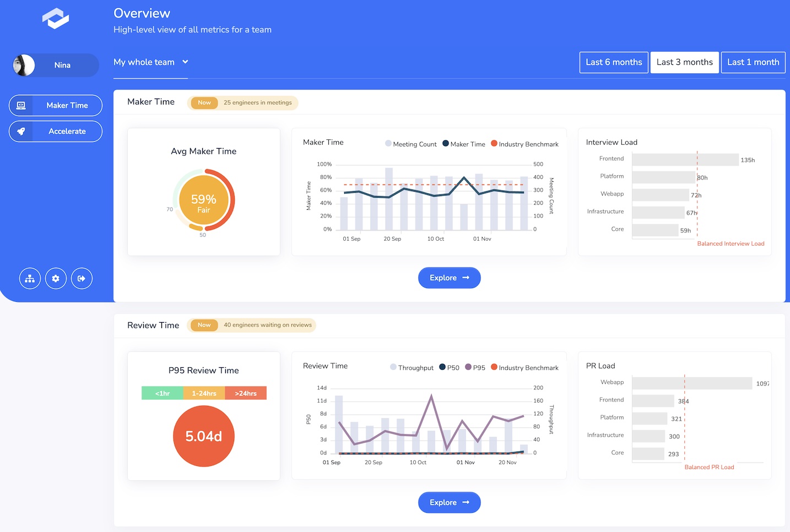The width and height of the screenshot is (790, 532).
Task: Click the chevron next to My whole team
Action: pyautogui.click(x=185, y=62)
